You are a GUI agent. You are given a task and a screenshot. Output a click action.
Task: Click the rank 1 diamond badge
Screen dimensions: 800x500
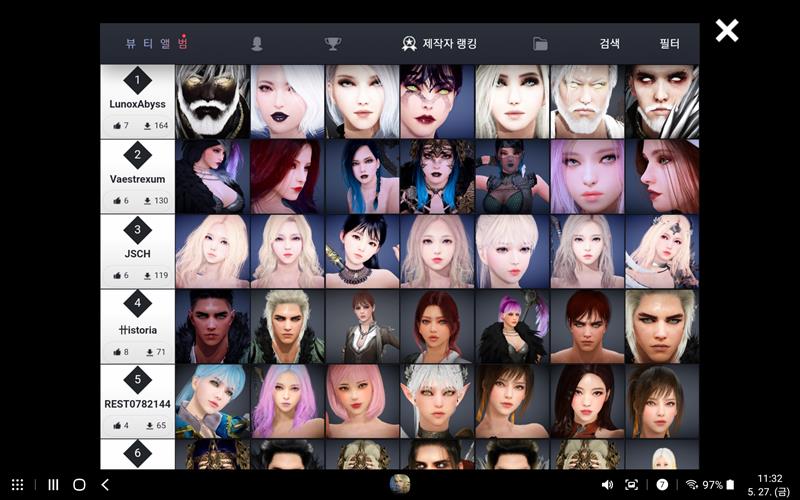point(137,80)
